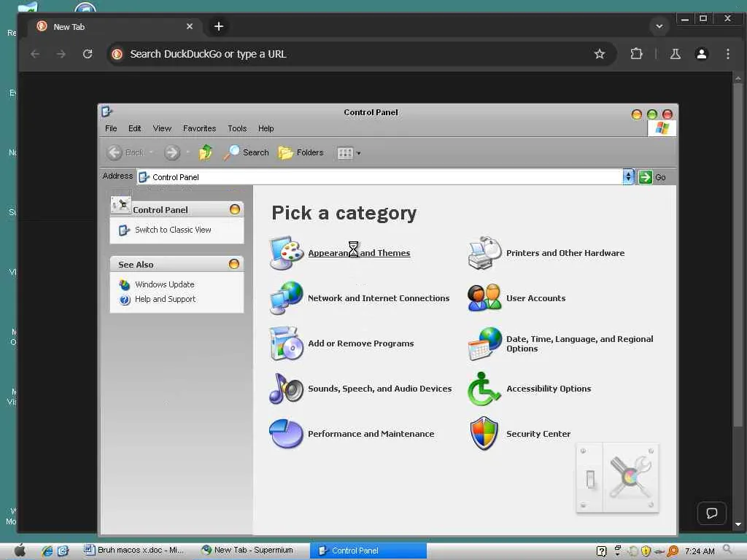Viewport: 747px width, 560px height.
Task: Click Windows Update link
Action: (x=164, y=284)
